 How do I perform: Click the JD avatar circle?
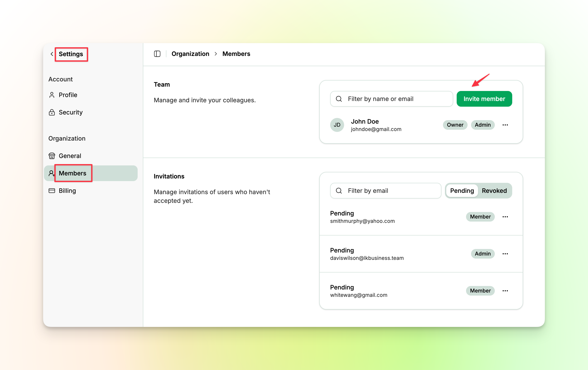click(337, 125)
